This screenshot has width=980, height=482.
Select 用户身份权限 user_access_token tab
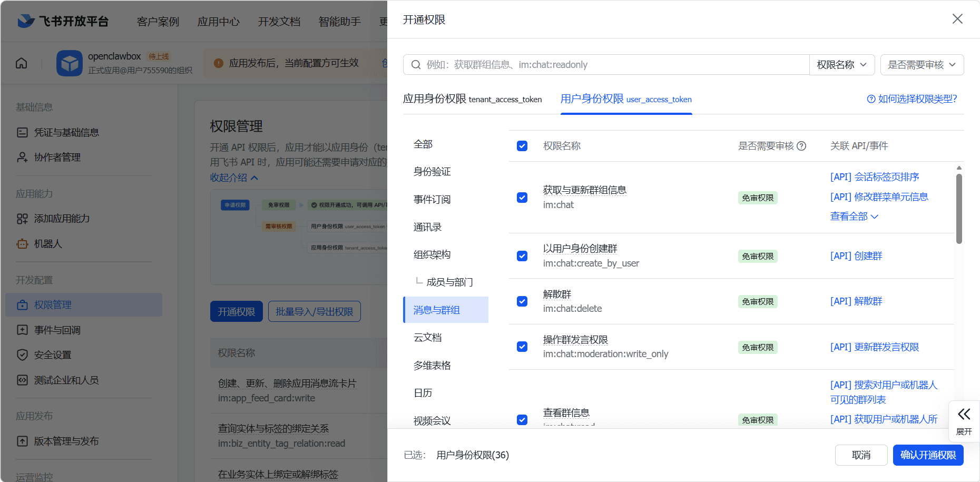[626, 99]
